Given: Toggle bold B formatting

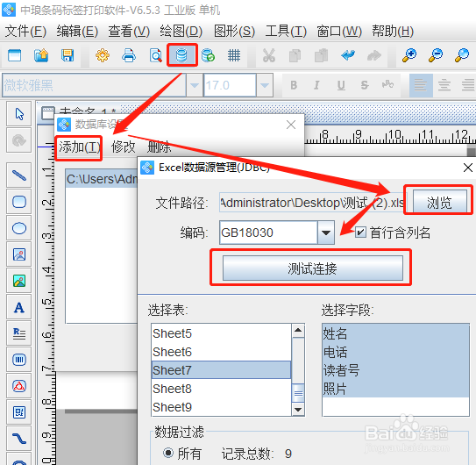Looking at the screenshot, I should (294, 85).
